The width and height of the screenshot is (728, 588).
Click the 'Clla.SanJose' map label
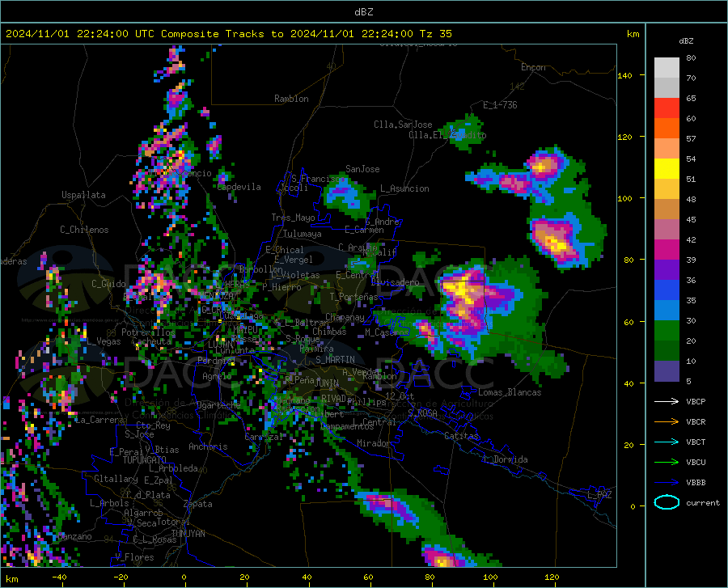click(403, 125)
